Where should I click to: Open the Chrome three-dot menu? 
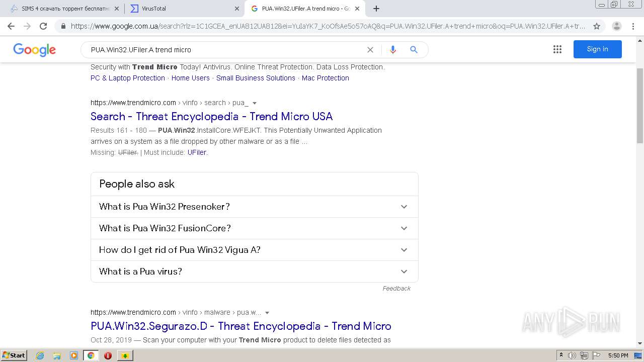633,26
